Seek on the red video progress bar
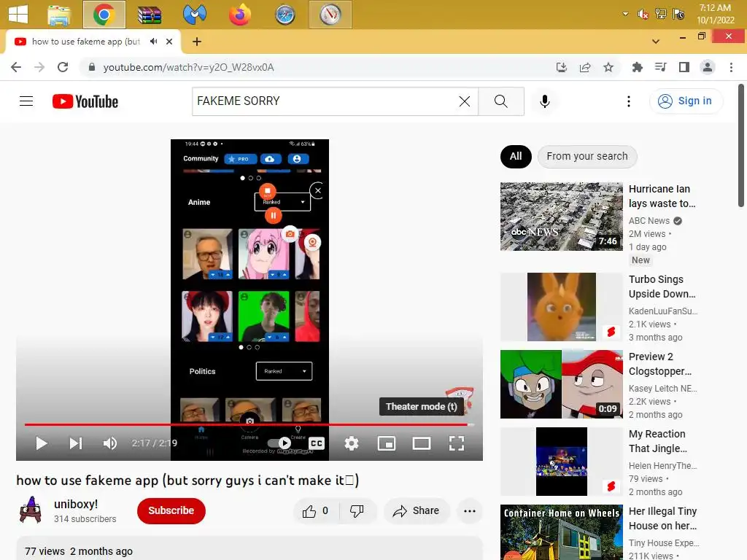 pos(249,424)
